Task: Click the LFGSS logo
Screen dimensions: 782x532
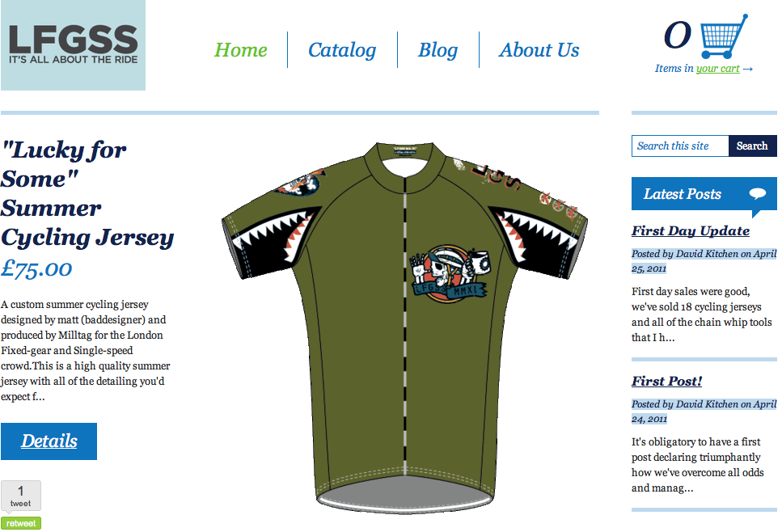Action: point(73,45)
